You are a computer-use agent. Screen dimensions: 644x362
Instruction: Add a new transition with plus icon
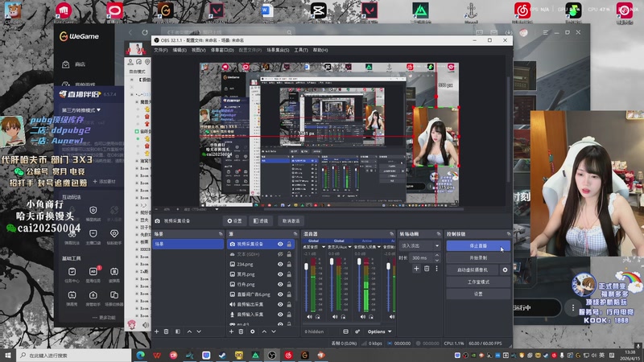(416, 269)
